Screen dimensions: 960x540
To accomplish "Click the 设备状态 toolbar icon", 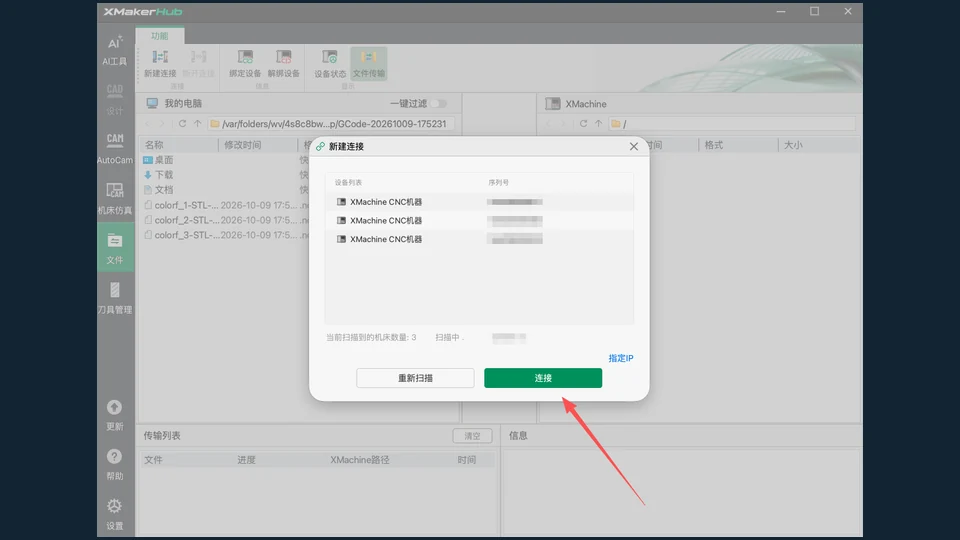I will click(330, 64).
